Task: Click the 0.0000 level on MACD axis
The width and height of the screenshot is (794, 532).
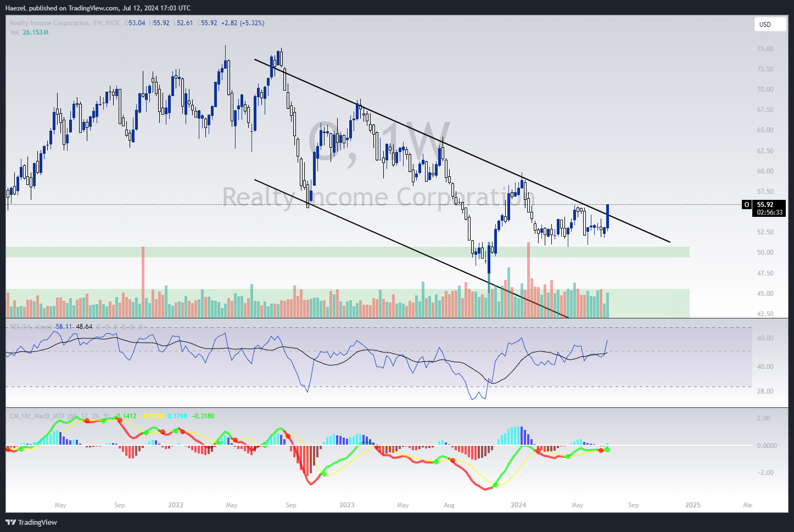Action: (767, 446)
